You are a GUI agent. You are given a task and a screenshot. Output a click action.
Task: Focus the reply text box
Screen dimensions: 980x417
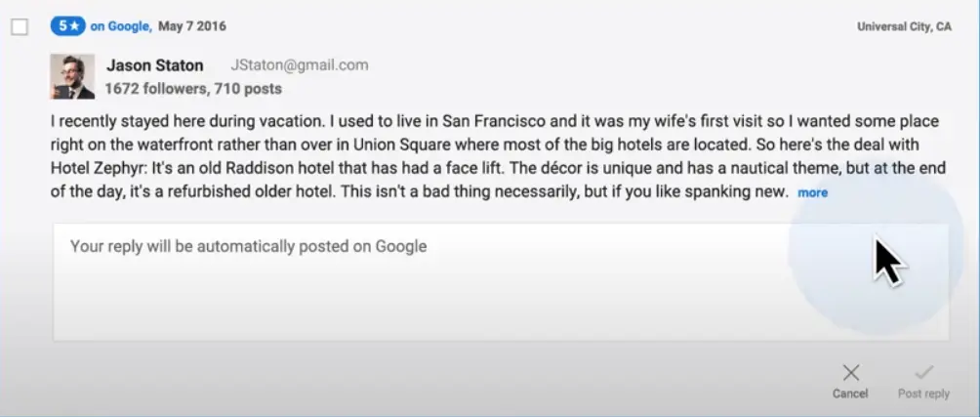[x=500, y=282]
